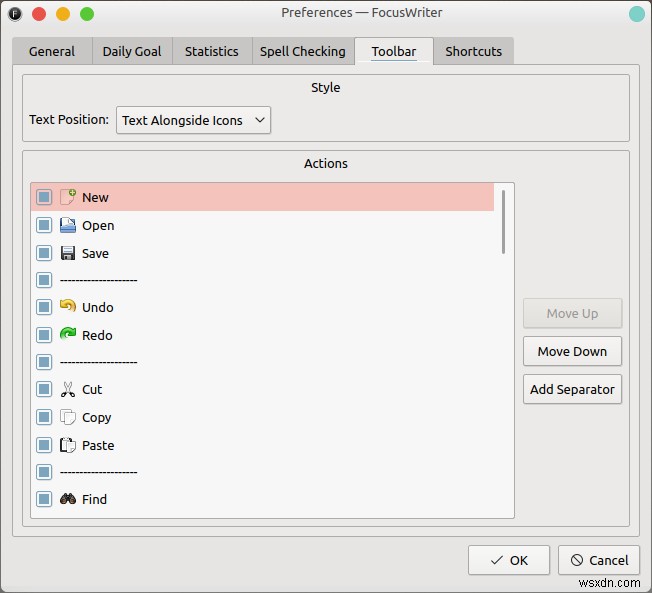The image size is (652, 593).
Task: Toggle the Cut action checkbox
Action: tap(44, 389)
